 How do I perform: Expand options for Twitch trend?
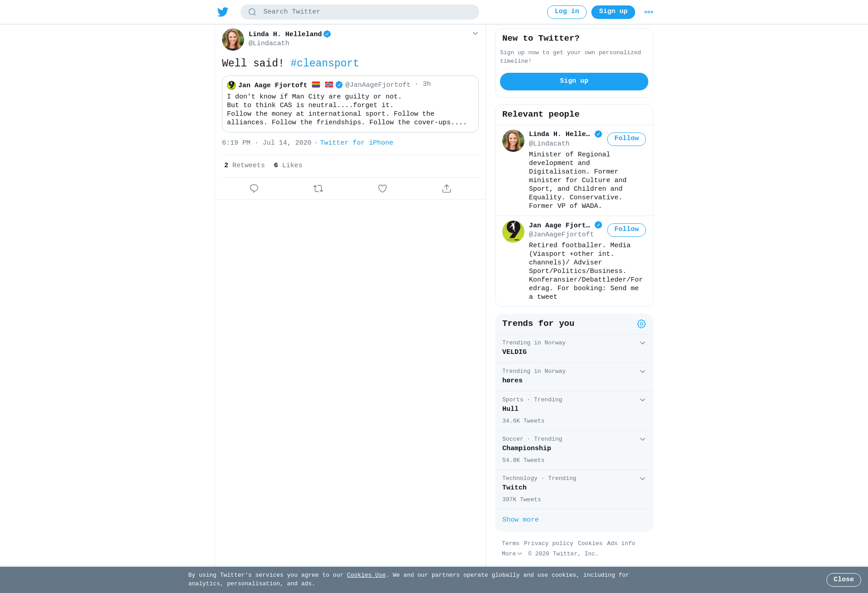coord(642,479)
